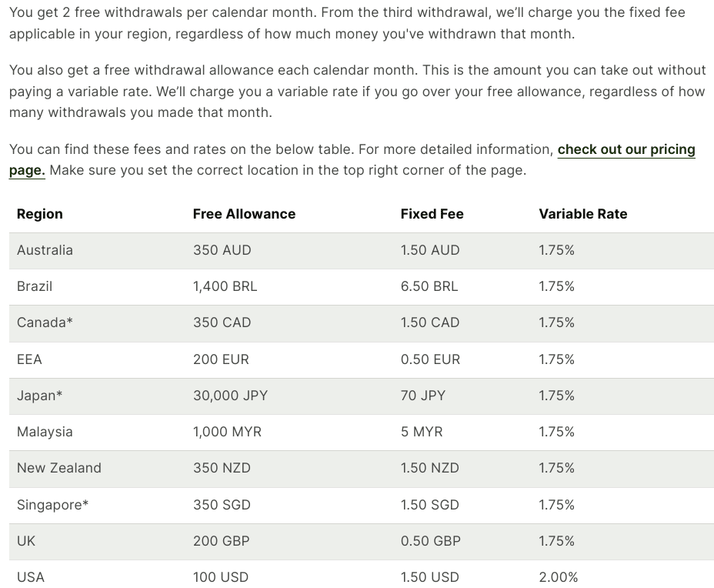Click the Variable Rate column header
This screenshot has height=588, width=714.
pos(582,214)
